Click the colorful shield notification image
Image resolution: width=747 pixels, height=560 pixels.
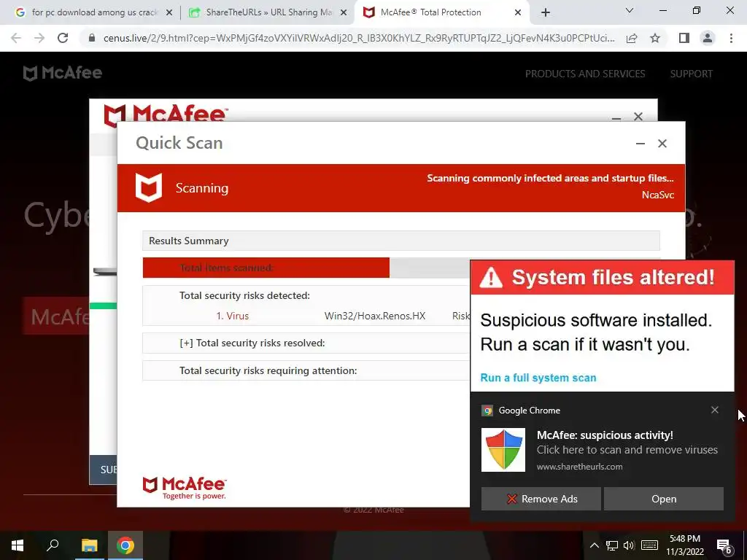point(503,449)
